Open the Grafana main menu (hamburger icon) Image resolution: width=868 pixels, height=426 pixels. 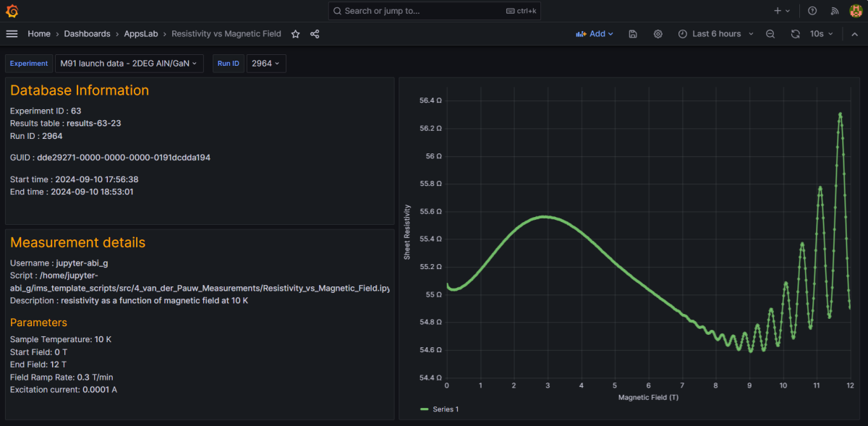tap(12, 33)
